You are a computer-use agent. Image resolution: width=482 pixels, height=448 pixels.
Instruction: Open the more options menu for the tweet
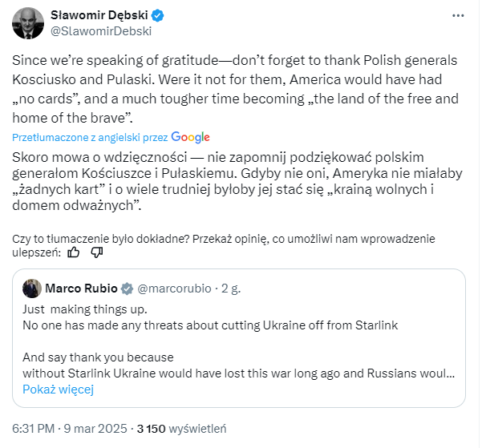tap(458, 15)
